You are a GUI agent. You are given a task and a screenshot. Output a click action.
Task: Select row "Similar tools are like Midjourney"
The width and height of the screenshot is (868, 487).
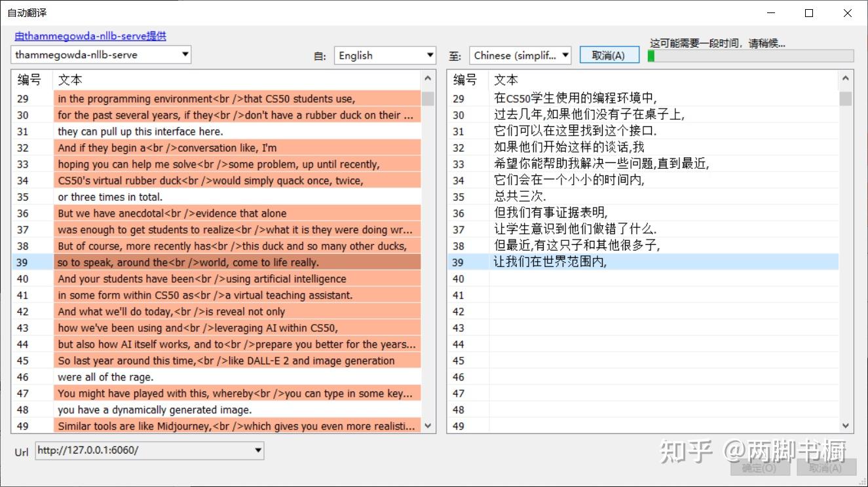pyautogui.click(x=217, y=426)
